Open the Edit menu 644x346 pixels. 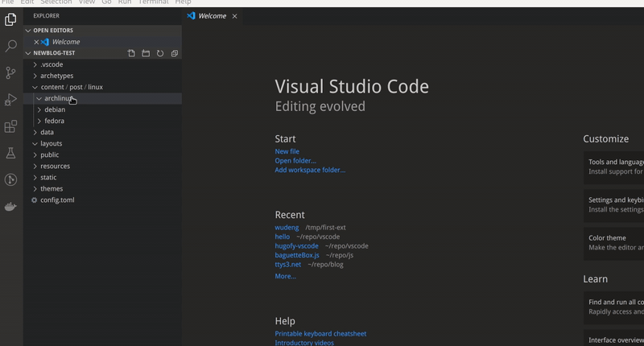click(27, 2)
